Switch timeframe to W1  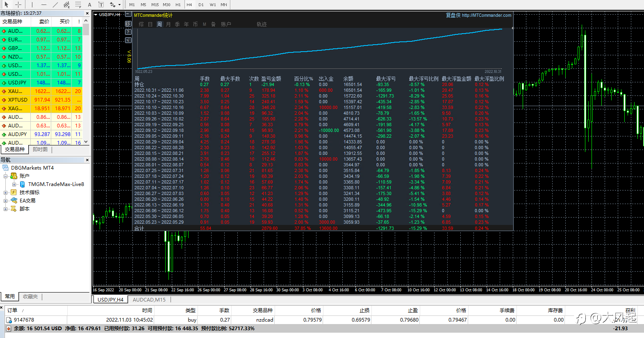tap(213, 5)
